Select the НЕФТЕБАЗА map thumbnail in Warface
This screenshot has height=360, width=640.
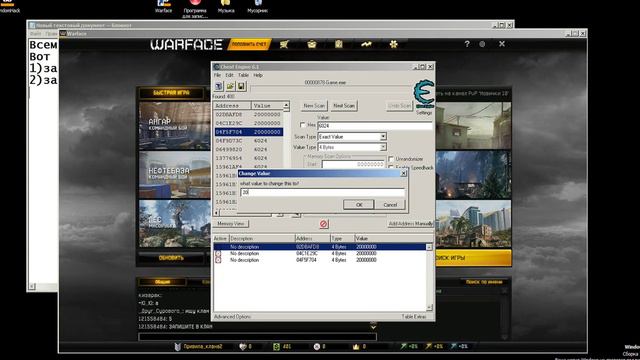175,175
